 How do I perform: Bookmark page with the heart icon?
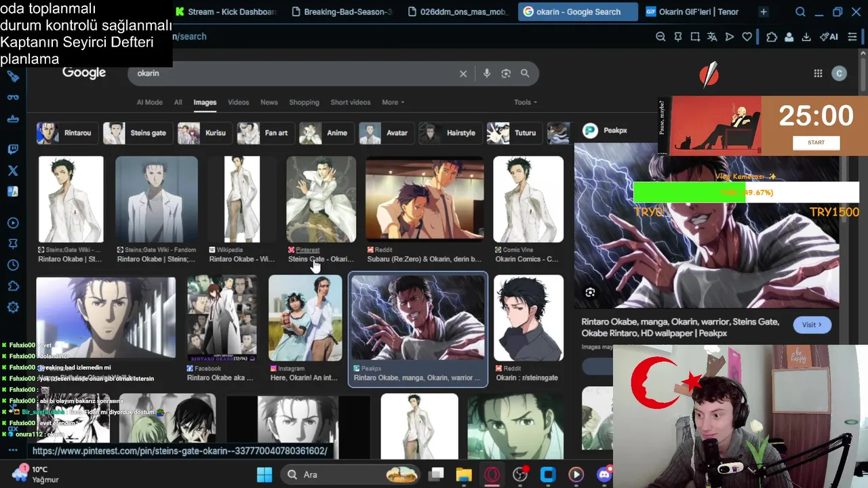click(747, 37)
